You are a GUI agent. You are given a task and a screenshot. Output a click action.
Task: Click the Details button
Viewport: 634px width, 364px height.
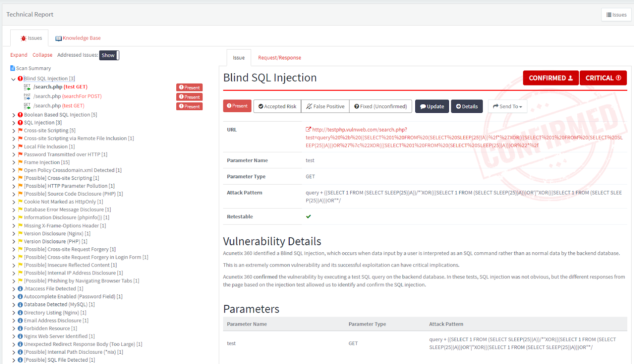467,106
